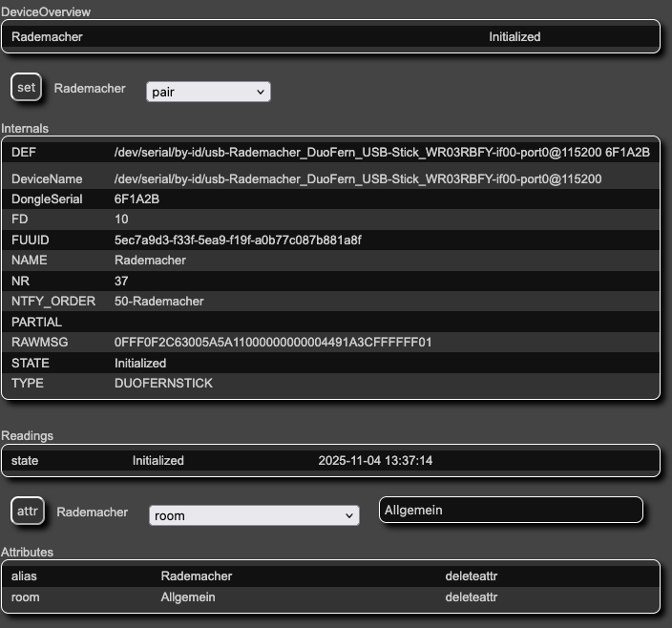The image size is (672, 628).
Task: Click the STATE value Initialized
Action: pyautogui.click(x=140, y=364)
